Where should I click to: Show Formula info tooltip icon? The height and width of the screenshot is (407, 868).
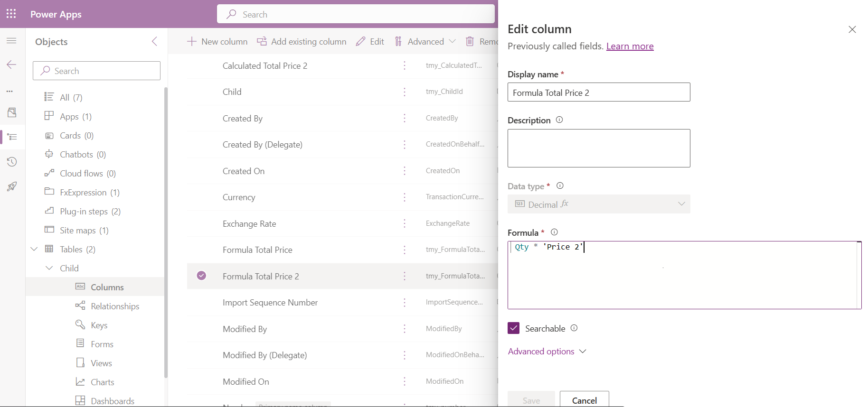554,232
